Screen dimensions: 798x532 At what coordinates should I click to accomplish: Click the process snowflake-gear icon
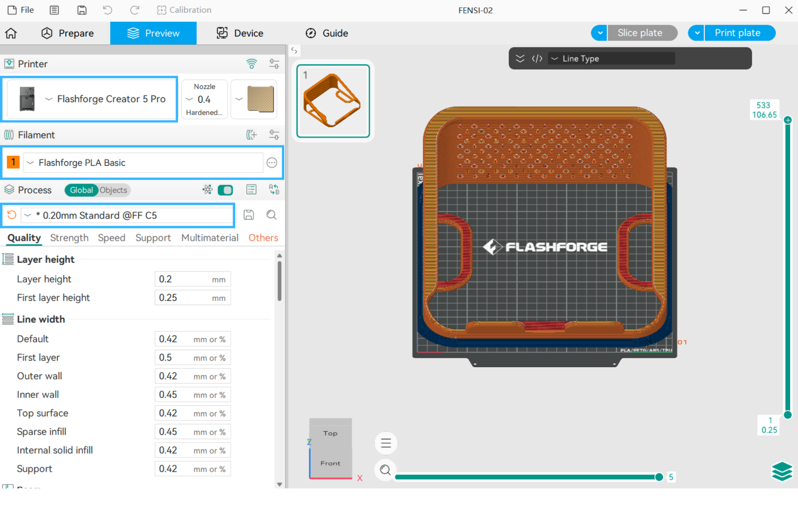208,190
